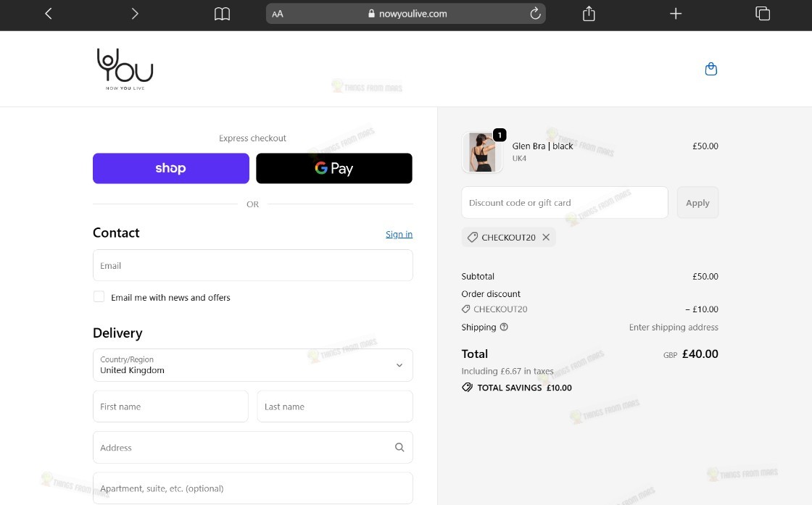Click into the Last name field

click(x=334, y=406)
